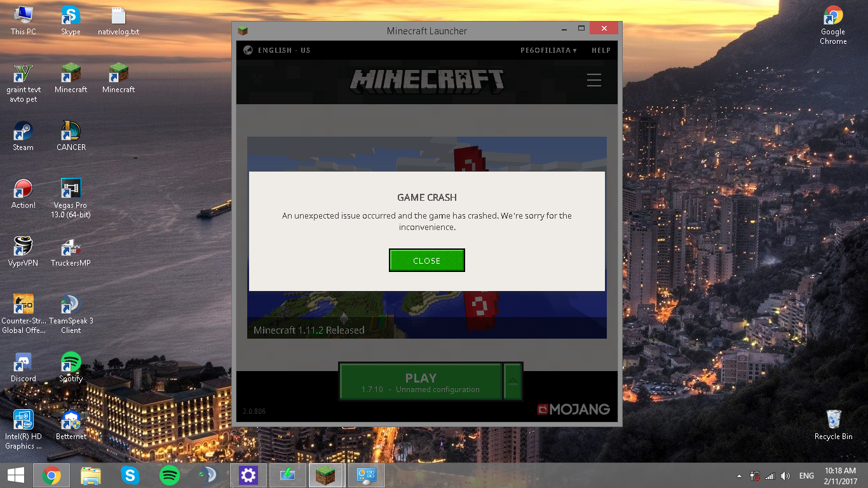Open the PE6OFILIATA account dropdown
The image size is (868, 488).
(548, 50)
